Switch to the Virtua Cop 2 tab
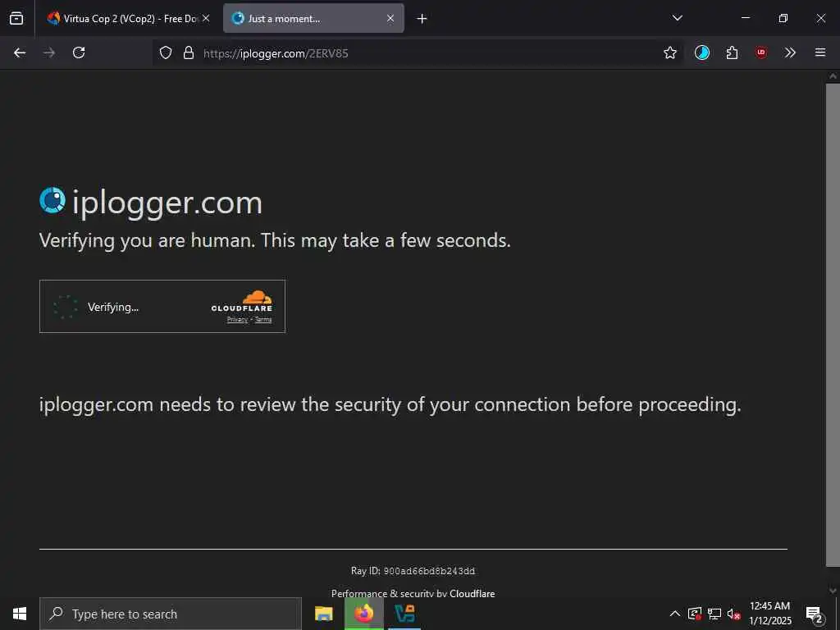The width and height of the screenshot is (840, 630). point(127,18)
